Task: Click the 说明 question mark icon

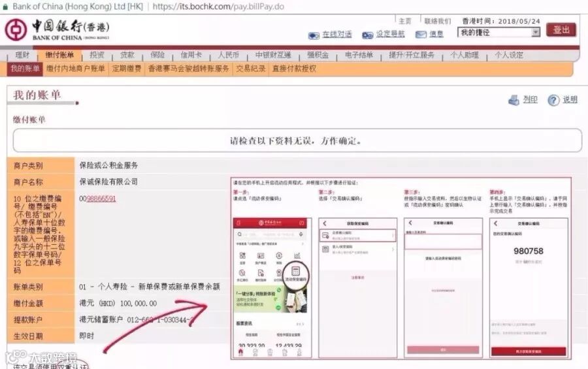Action: (x=553, y=100)
